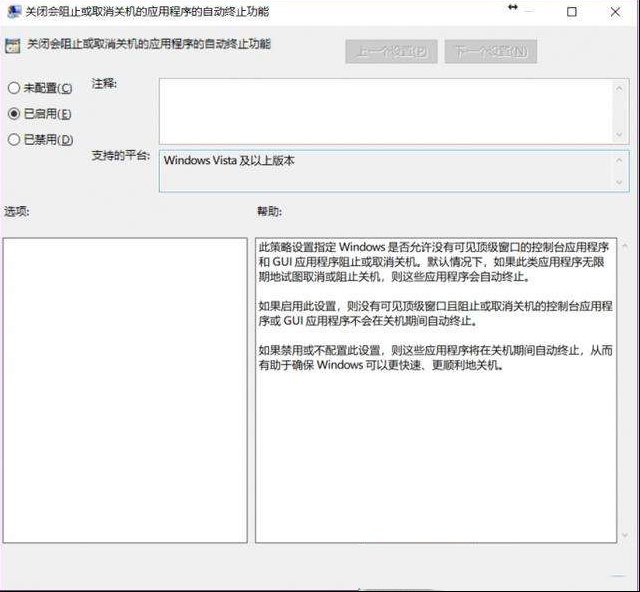Screen dimensions: 640x592
Task: Click the down arrow of the 帮助 scrollbar
Action: point(625,535)
